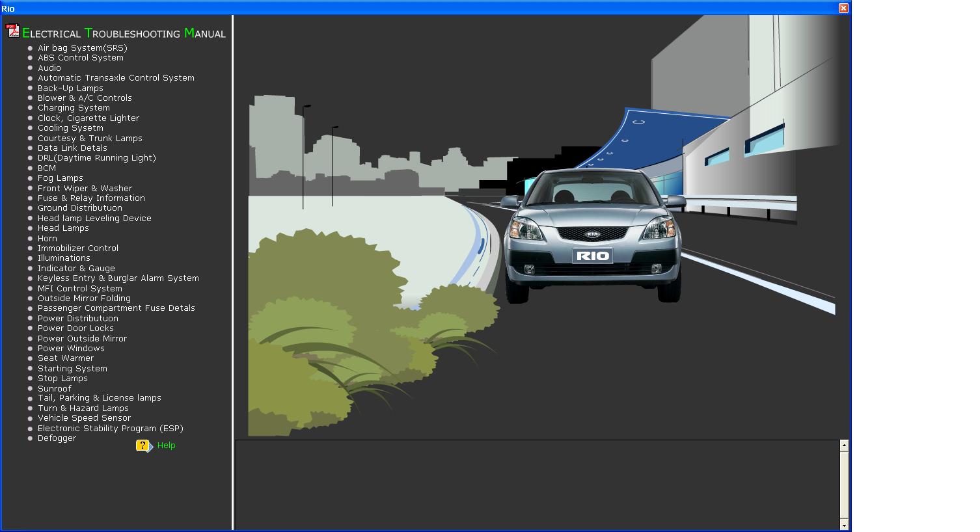This screenshot has width=980, height=532.
Task: Open the PDF icon beside the manual title
Action: pyautogui.click(x=13, y=31)
